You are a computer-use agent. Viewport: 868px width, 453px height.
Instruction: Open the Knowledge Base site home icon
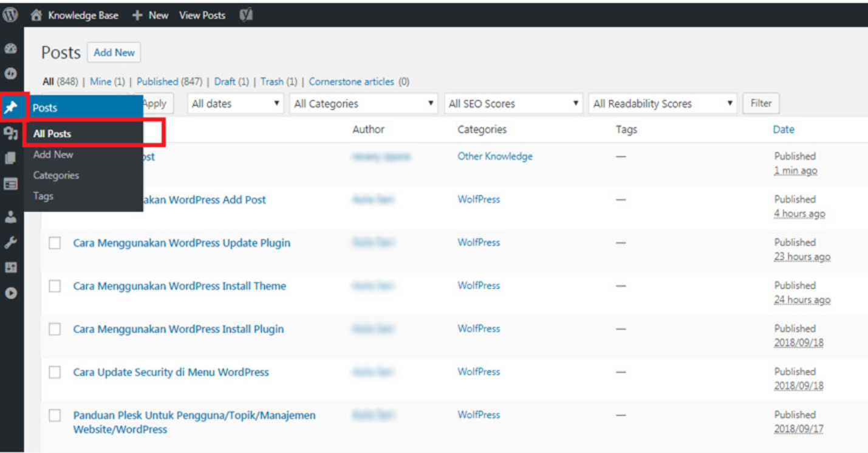(36, 16)
